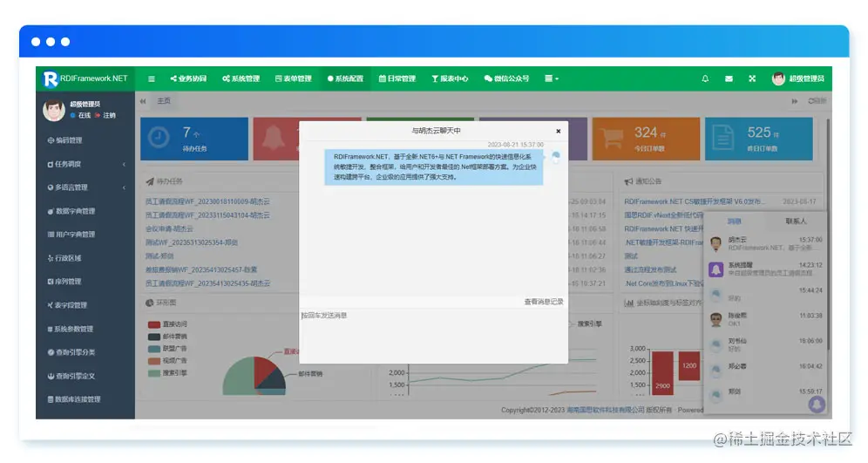This screenshot has height=463, width=868.
Task: Expand the 任务调度 chevron arrow
Action: tap(124, 164)
